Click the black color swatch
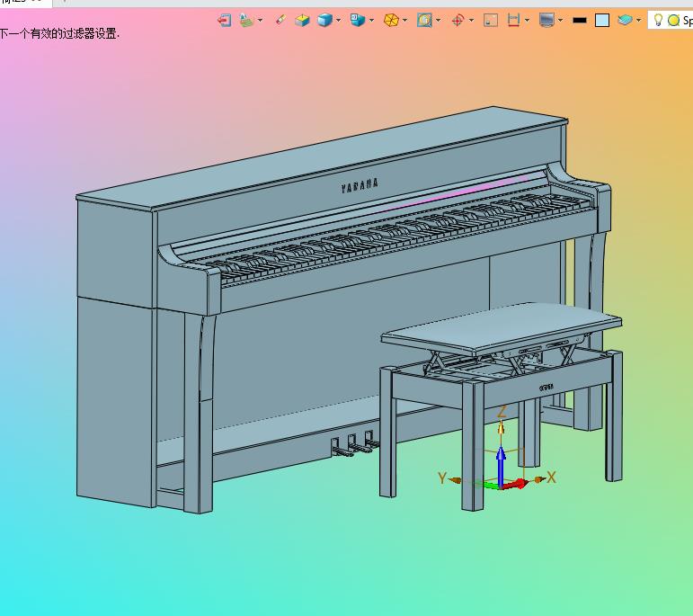This screenshot has height=616, width=693. coord(580,21)
